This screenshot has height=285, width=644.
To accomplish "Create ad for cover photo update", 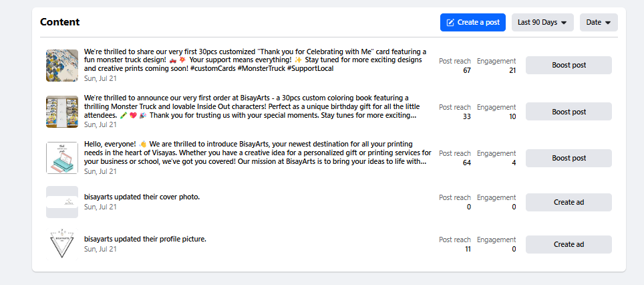I will tap(569, 202).
